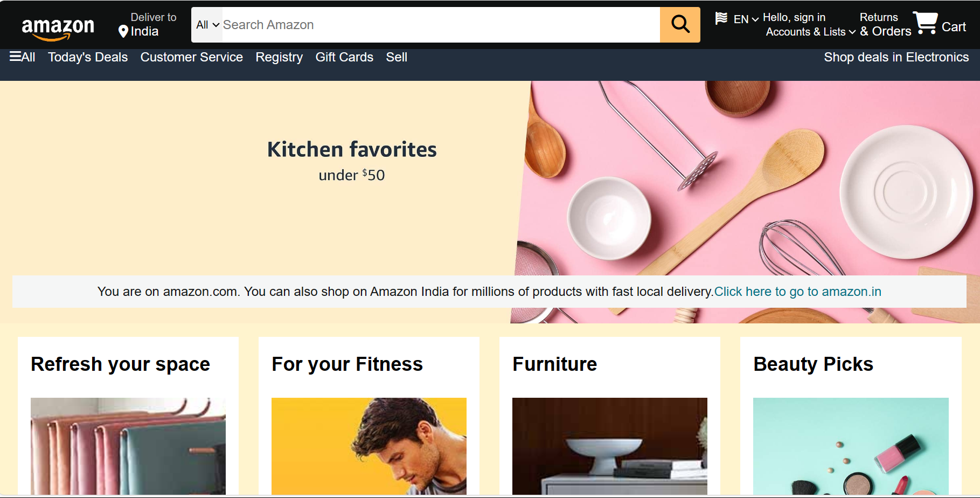Image resolution: width=980 pixels, height=498 pixels.
Task: Click the Sell link in navigation
Action: tap(397, 57)
